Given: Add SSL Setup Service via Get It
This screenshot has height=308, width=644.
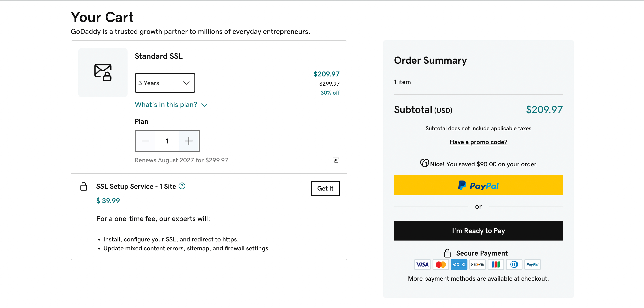Looking at the screenshot, I should [x=325, y=188].
